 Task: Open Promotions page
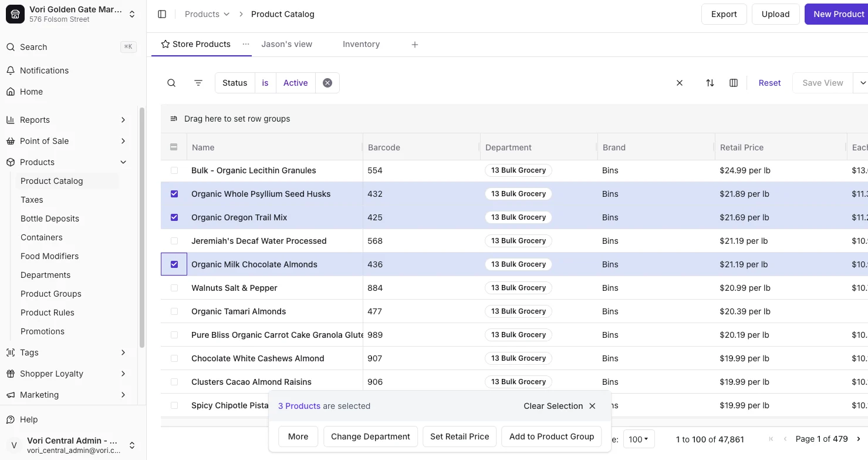(42, 331)
